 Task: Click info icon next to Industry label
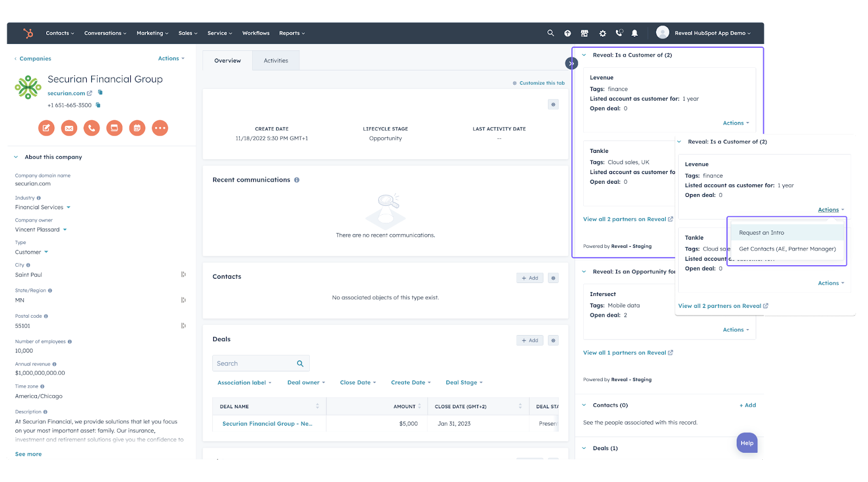(39, 198)
